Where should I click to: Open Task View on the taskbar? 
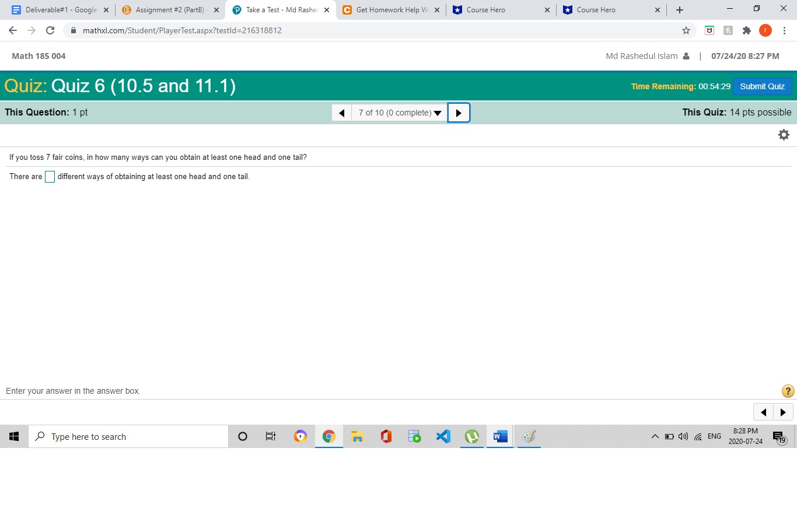[x=270, y=436]
